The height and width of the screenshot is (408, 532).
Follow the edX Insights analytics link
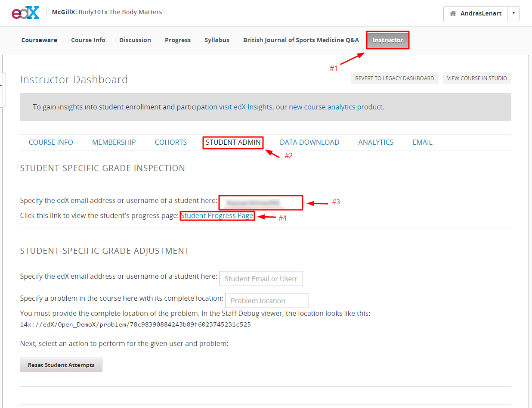(301, 107)
